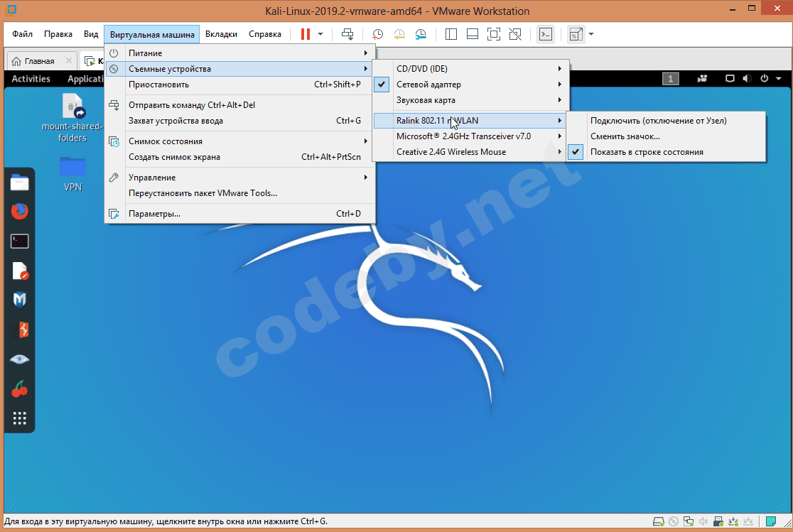Expand the CD/DVD (IDE) submenu
The width and height of the screenshot is (793, 532).
click(470, 69)
